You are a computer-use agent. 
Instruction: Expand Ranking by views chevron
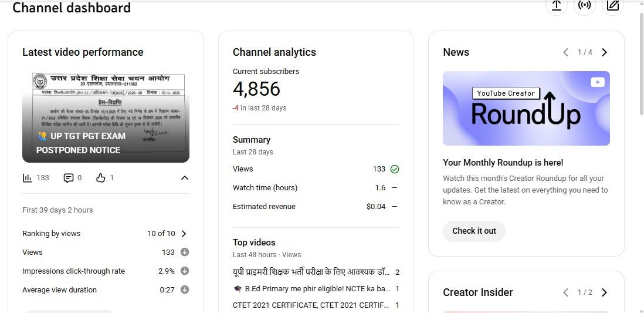click(184, 234)
